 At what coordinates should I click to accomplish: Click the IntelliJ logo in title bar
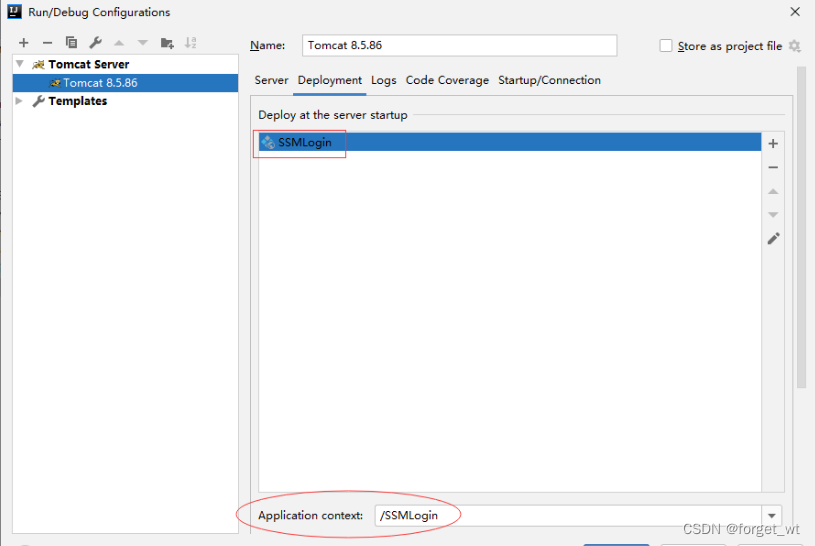pyautogui.click(x=14, y=11)
